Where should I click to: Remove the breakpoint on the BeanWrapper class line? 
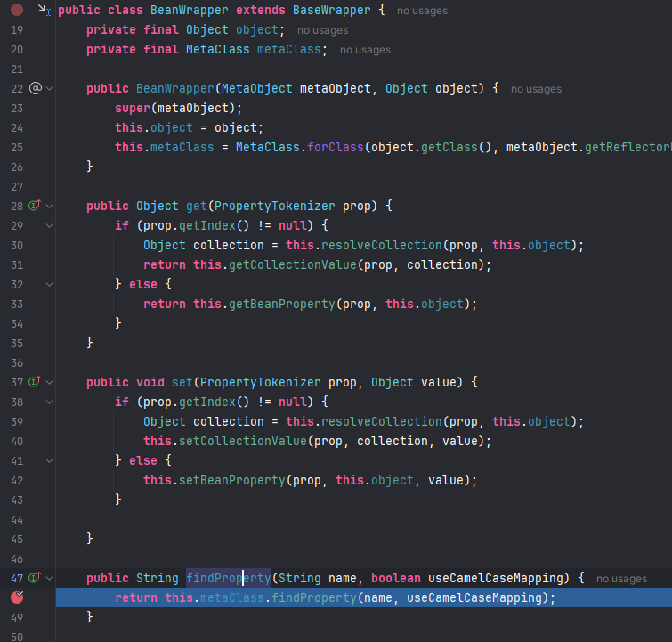[x=17, y=10]
